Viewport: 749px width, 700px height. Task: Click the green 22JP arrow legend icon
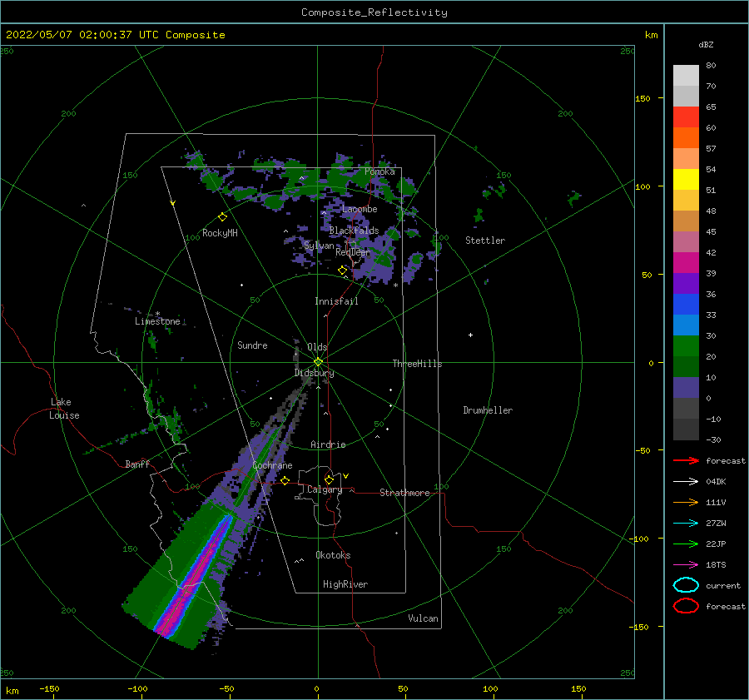click(x=686, y=544)
